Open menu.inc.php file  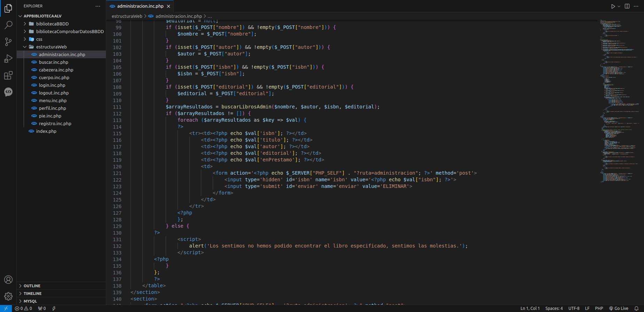61,100
